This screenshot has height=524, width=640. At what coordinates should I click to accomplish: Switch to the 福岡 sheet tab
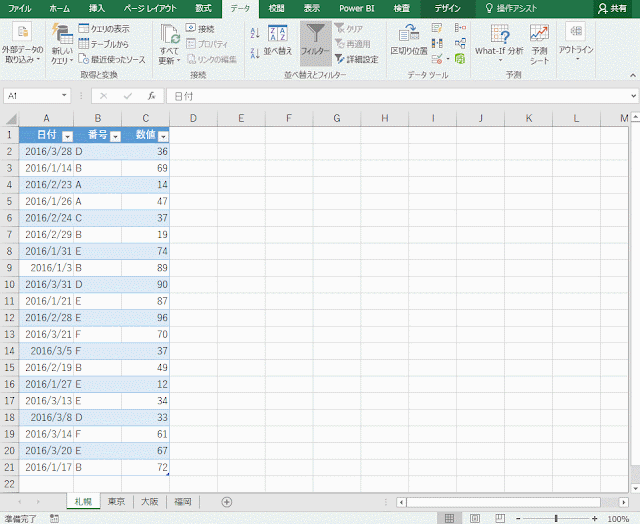click(183, 502)
